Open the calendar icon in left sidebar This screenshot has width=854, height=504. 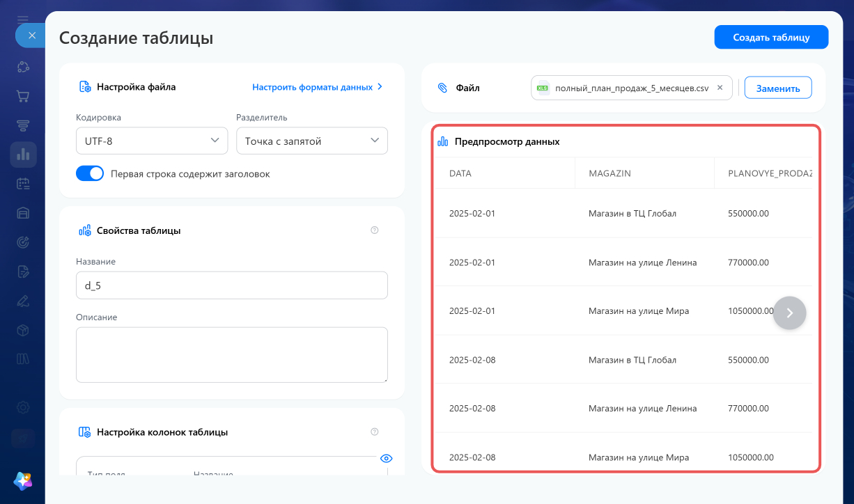click(23, 184)
